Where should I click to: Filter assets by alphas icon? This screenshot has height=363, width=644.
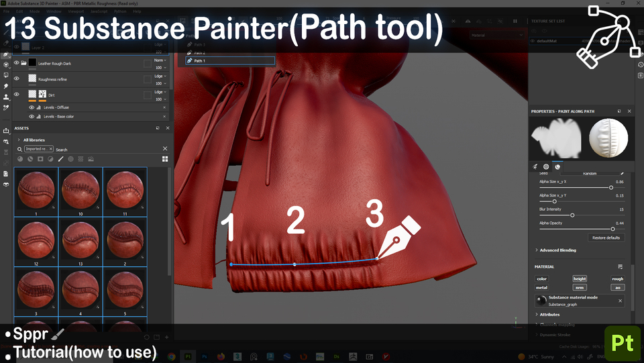coord(70,159)
